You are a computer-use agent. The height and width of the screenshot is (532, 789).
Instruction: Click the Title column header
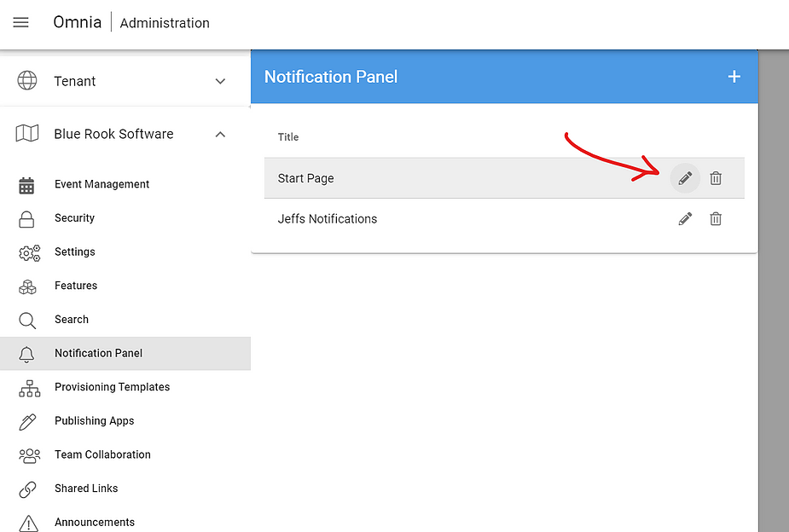click(287, 136)
